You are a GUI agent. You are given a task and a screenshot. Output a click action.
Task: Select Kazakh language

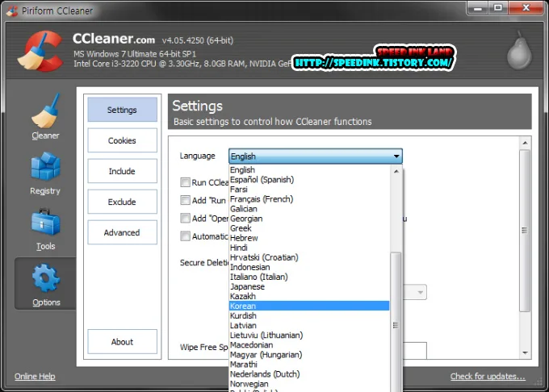click(x=309, y=296)
